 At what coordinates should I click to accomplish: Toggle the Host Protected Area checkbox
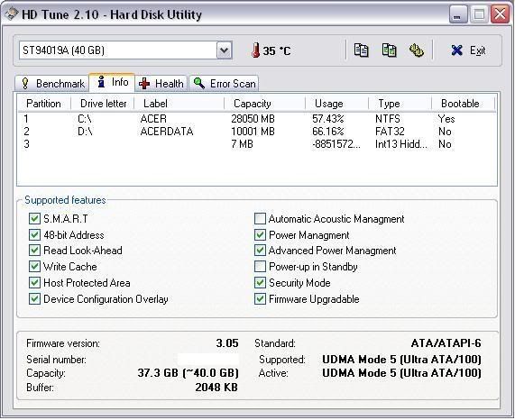pyautogui.click(x=34, y=282)
